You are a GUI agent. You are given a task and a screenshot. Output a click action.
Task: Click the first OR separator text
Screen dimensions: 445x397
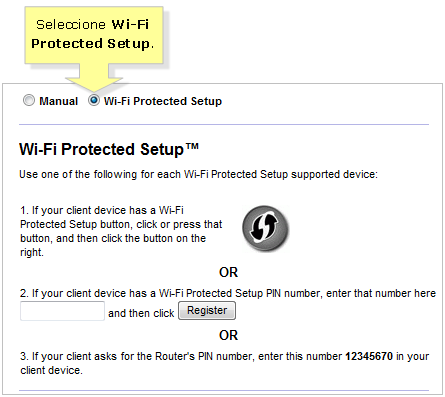[x=228, y=272]
